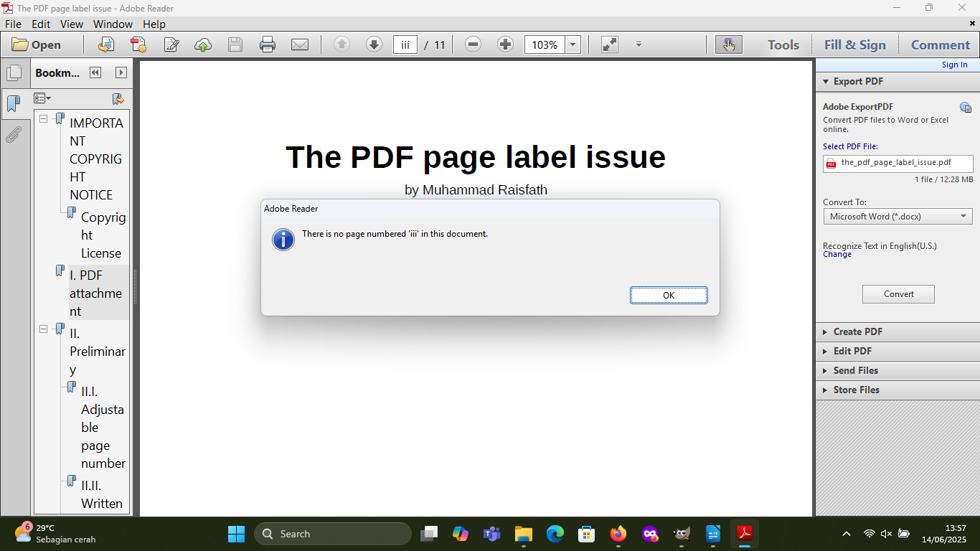
Task: Click the Print toolbar icon
Action: (x=268, y=44)
